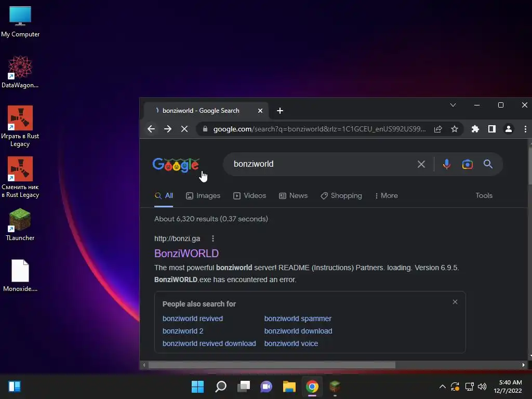Open a new Chrome tab
The width and height of the screenshot is (532, 399).
280,111
